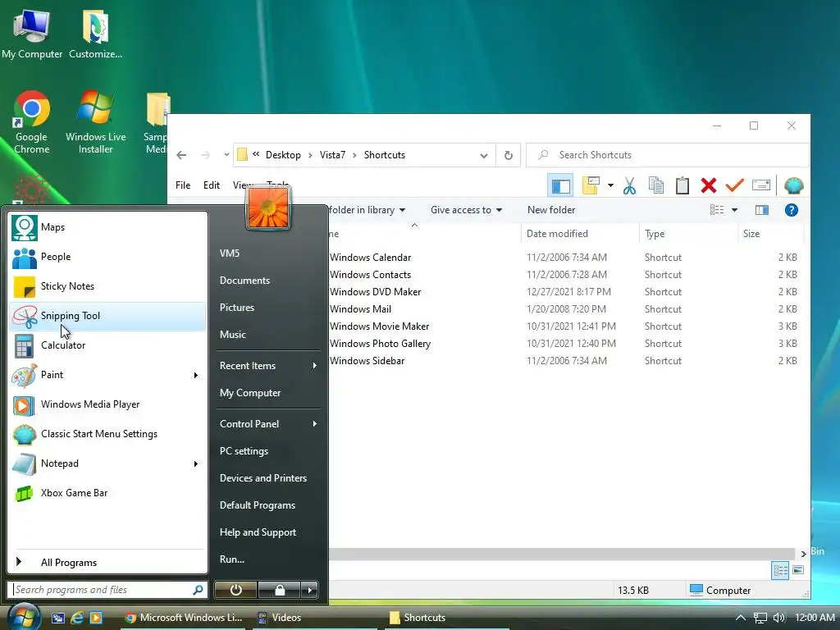Open My Computer desktop icon

pyautogui.click(x=32, y=33)
